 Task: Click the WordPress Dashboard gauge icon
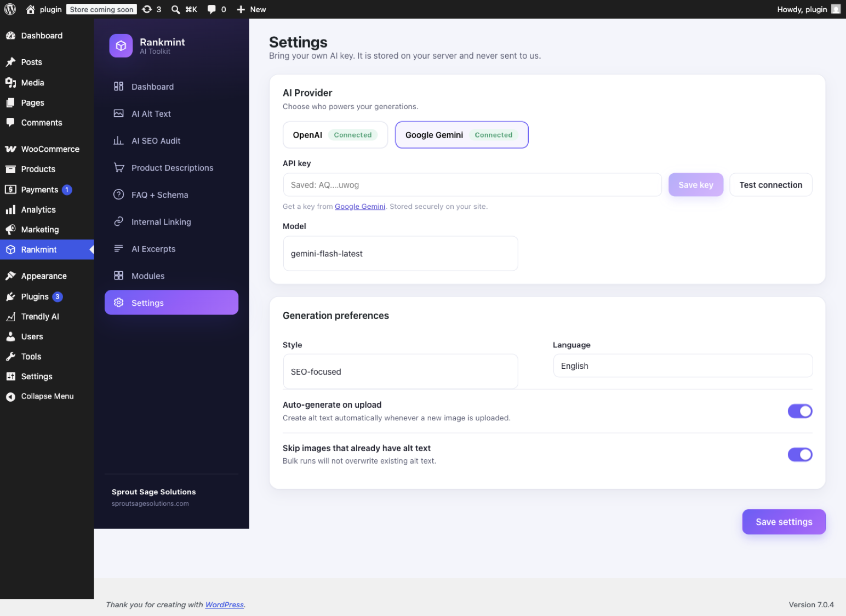coord(10,36)
